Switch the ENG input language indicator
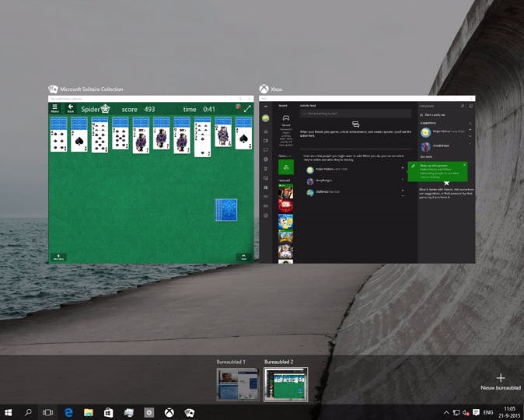The width and height of the screenshot is (524, 420). coord(488,413)
